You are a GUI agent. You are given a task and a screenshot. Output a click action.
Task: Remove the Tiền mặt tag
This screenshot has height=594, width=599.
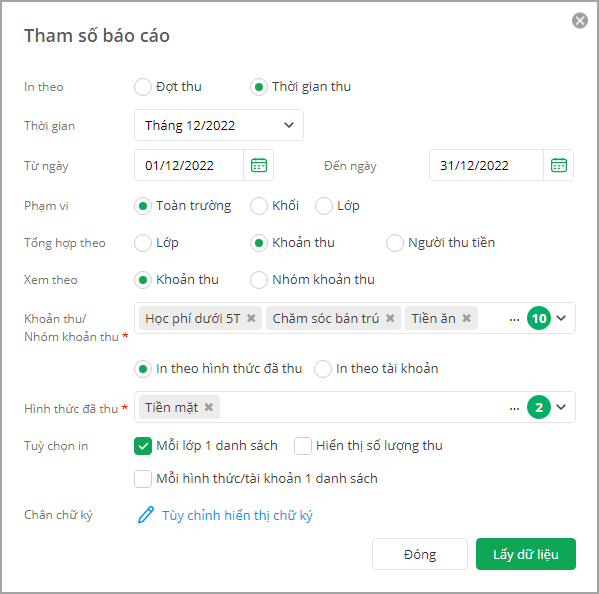point(209,407)
